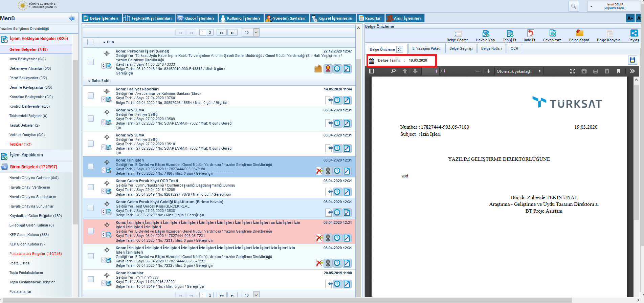Viewport: 644px width, 303px height.
Task: Switch to the Belge Geçmişi tab
Action: tap(461, 48)
